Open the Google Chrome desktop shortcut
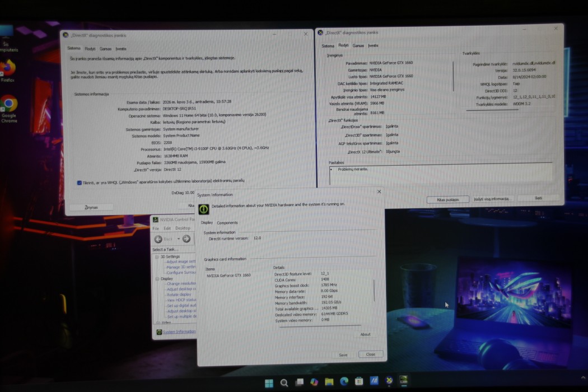The height and width of the screenshot is (392, 588). [9, 106]
